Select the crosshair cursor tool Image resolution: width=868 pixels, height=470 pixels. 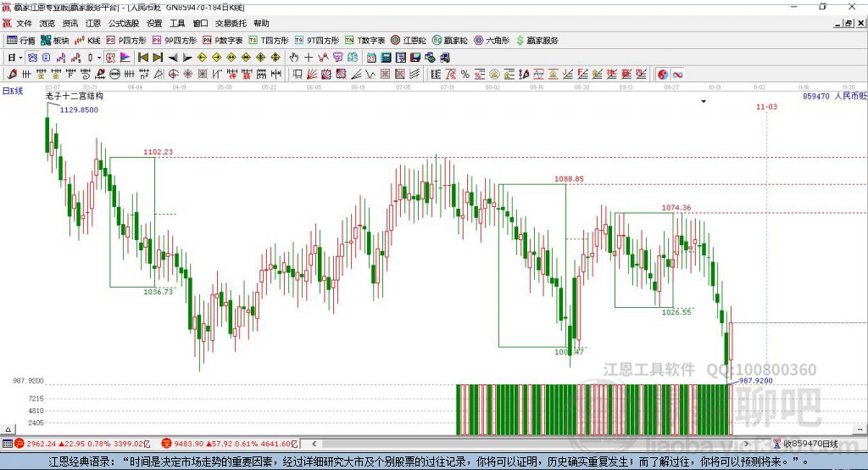pos(309,58)
